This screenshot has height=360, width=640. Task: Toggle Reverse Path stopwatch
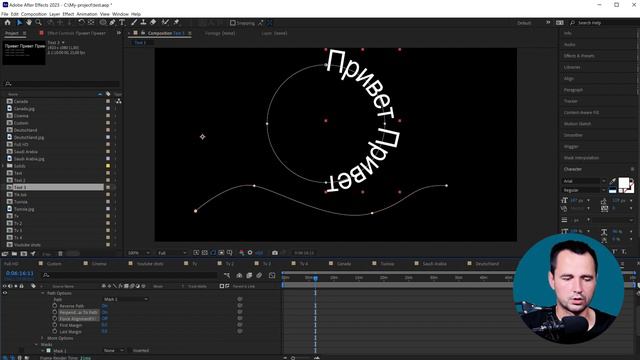[x=55, y=306]
